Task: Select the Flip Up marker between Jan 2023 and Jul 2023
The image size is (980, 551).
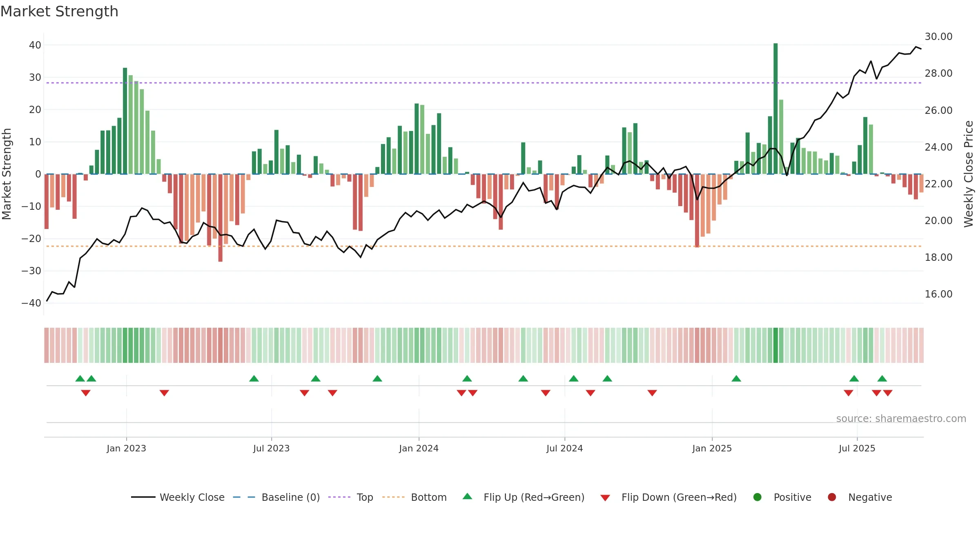Action: (254, 378)
